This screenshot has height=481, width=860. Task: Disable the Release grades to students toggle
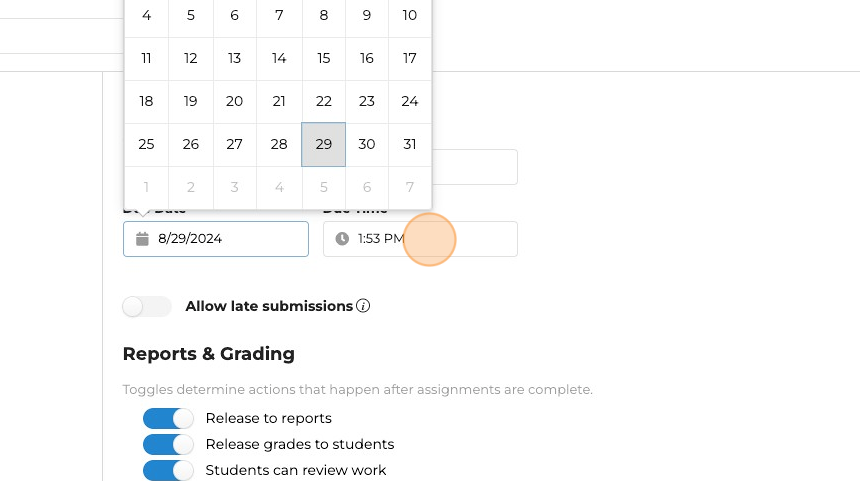pyautogui.click(x=168, y=444)
